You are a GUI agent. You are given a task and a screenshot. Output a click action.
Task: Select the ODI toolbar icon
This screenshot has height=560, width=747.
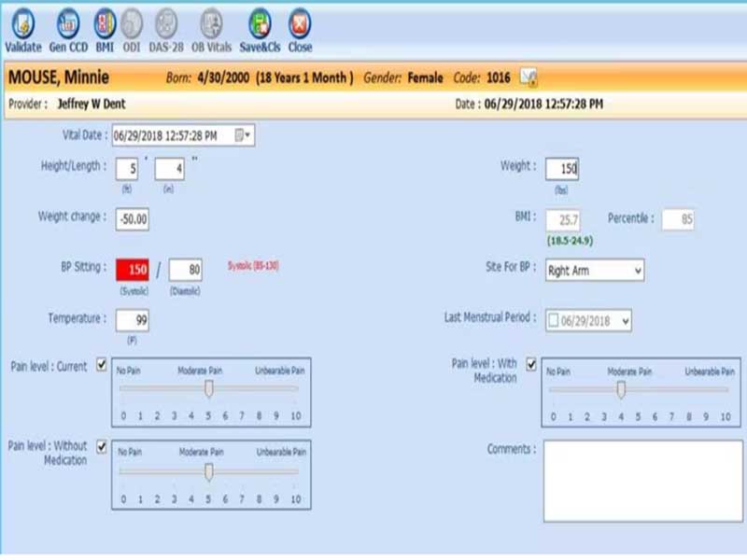coord(132,30)
